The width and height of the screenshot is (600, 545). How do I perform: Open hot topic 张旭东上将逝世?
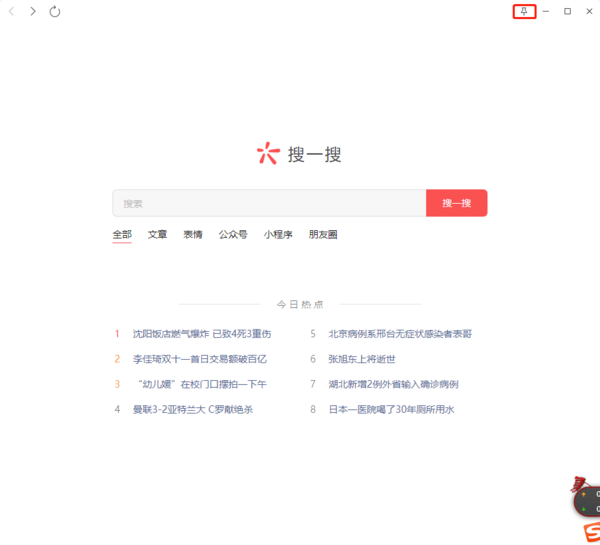(362, 359)
